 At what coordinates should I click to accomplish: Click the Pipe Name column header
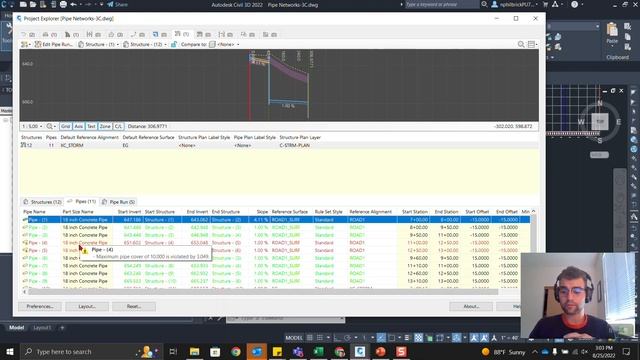(34, 211)
